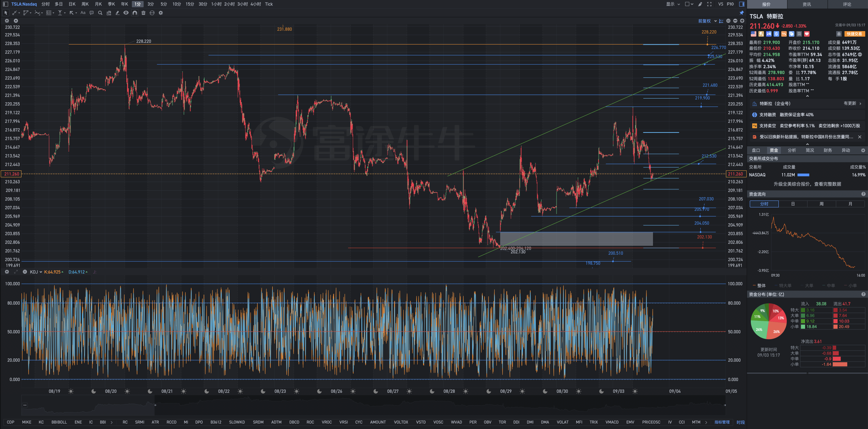Add the BBIBOLL indicator
Screen dimensions: 868x429
(x=59, y=422)
